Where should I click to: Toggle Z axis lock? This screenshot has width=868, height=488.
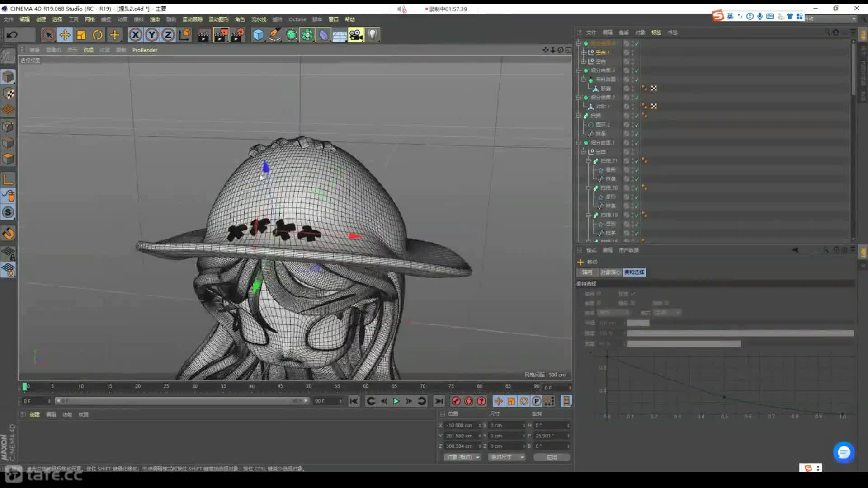(168, 35)
